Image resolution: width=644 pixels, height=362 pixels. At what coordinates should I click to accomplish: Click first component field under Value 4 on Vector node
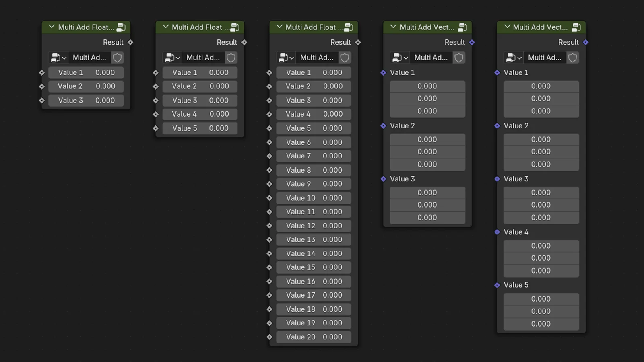[x=541, y=246]
